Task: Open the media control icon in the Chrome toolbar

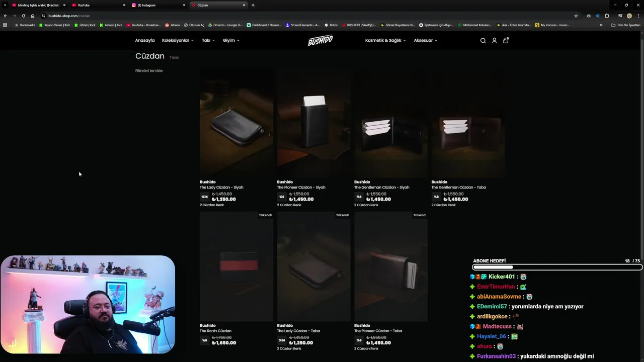Action: (620, 16)
